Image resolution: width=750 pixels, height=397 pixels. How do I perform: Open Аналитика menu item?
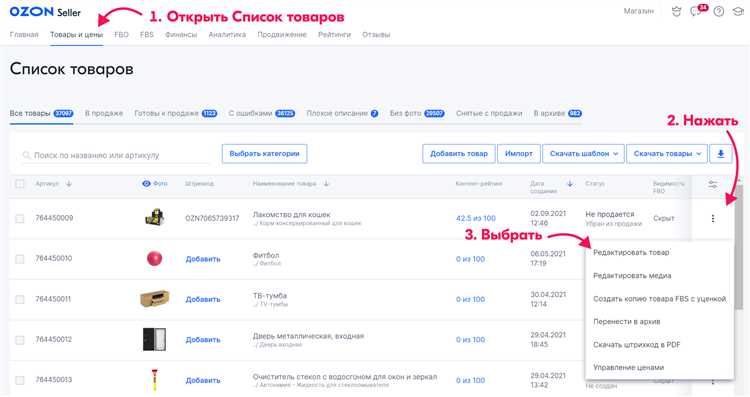click(227, 34)
